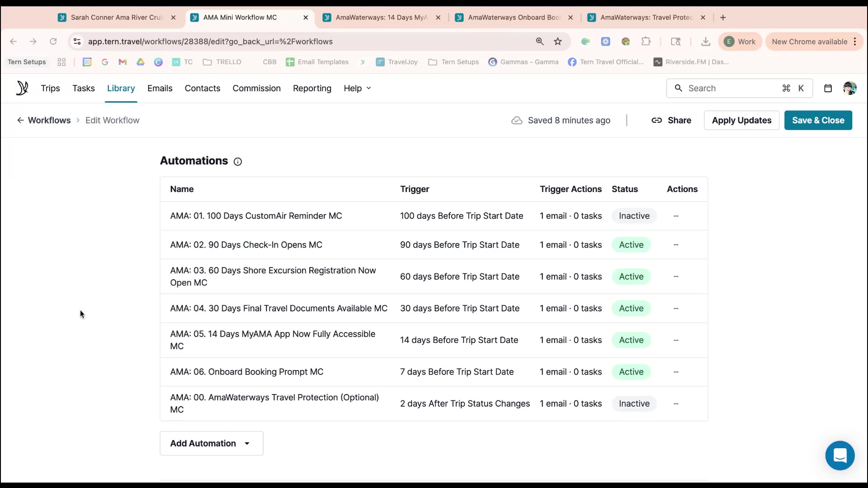
Task: Open actions menu for Onboard Booking Prompt
Action: click(676, 372)
